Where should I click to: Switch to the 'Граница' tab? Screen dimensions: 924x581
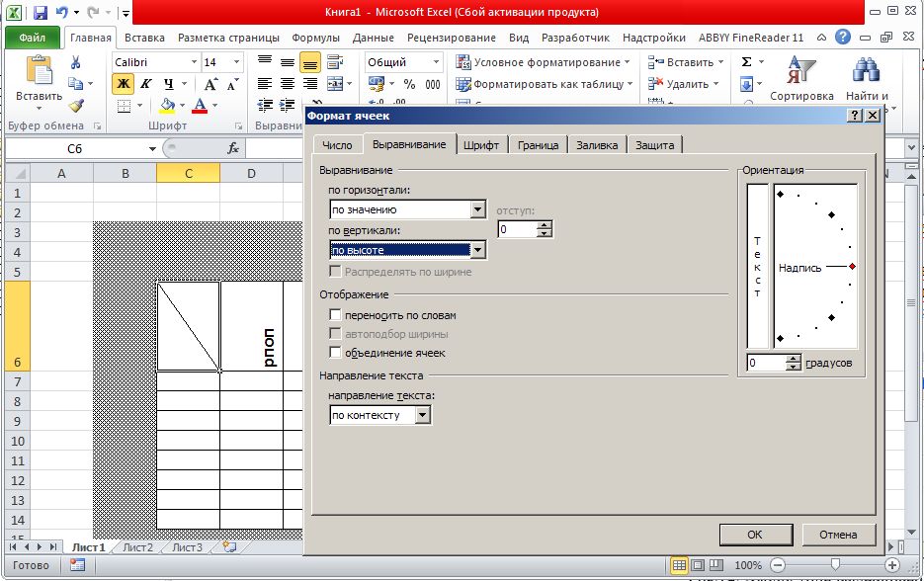[x=538, y=145]
